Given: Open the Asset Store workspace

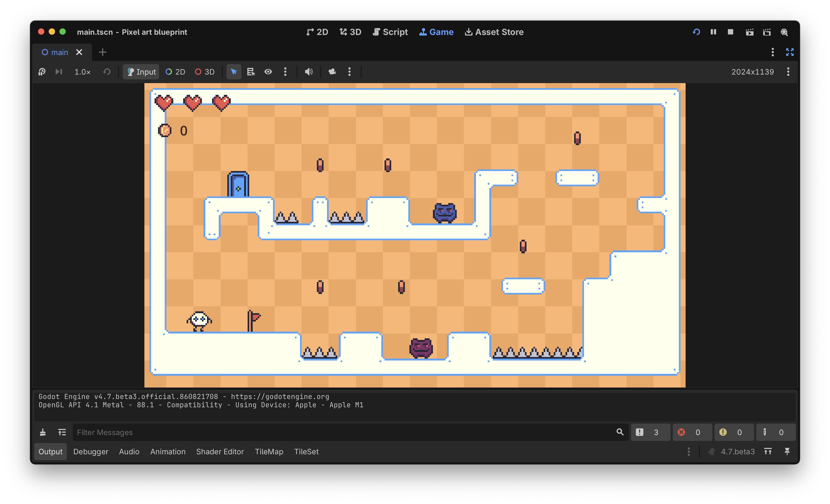Looking at the screenshot, I should (494, 32).
